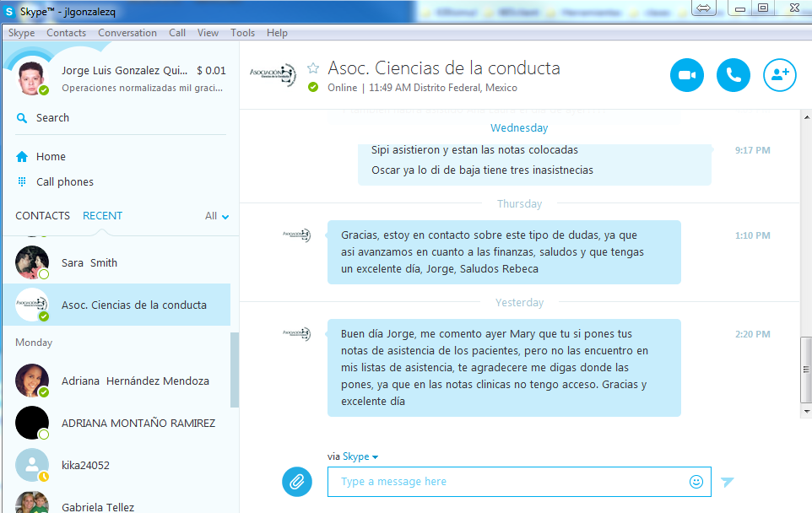Open the Help menu

(x=277, y=33)
